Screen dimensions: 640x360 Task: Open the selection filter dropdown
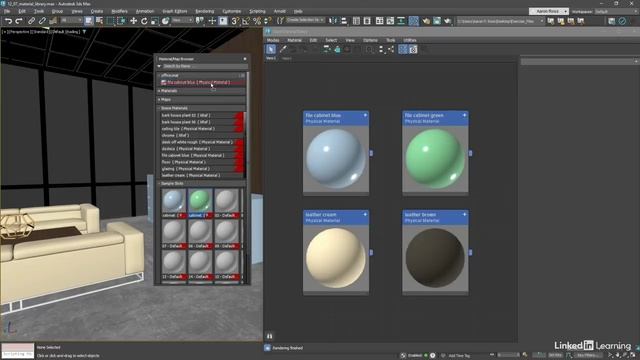[71, 20]
